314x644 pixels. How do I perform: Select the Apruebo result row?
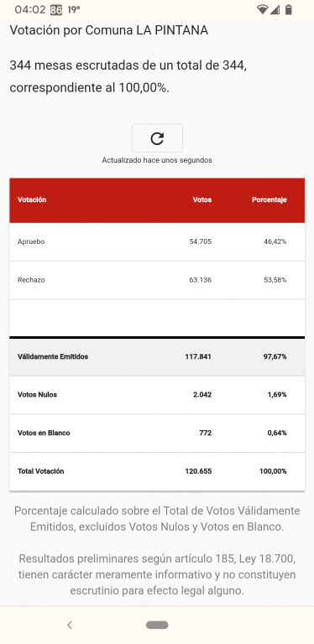[x=157, y=241]
